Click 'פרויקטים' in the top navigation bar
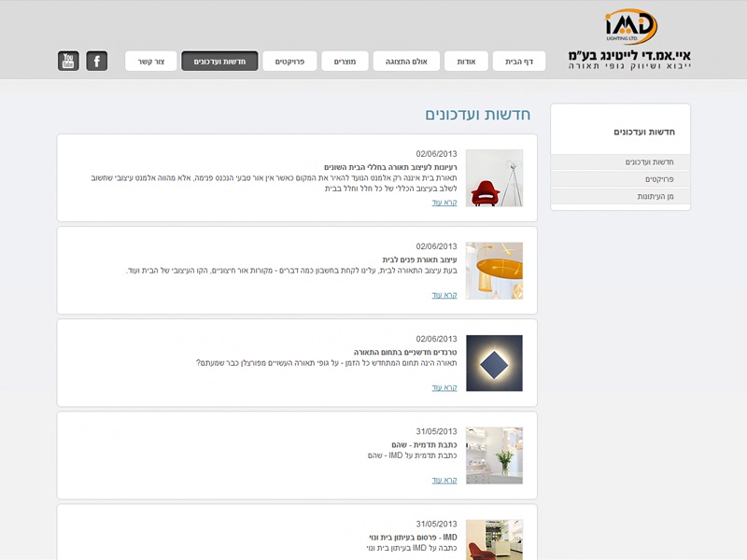747x560 pixels. 289,62
